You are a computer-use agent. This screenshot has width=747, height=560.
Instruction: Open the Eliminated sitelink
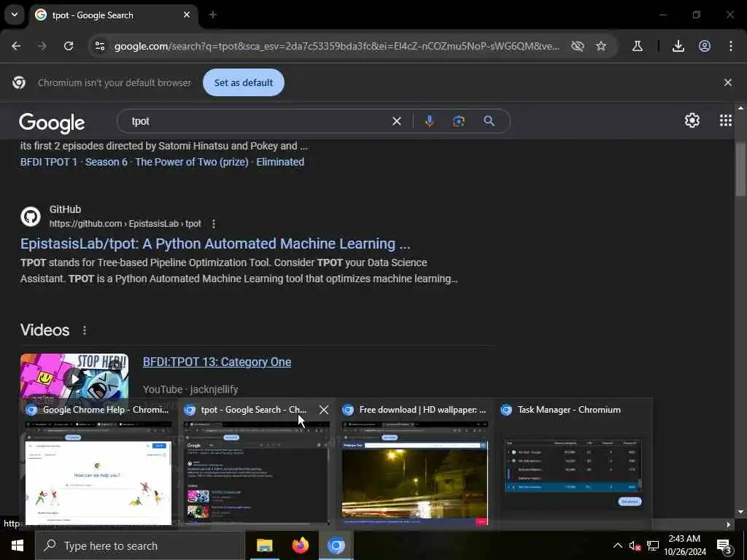pos(280,162)
